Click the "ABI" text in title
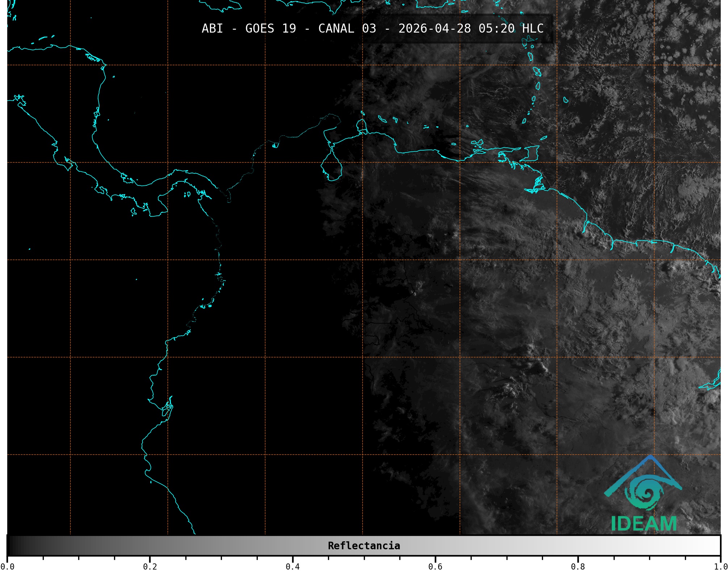 pos(212,29)
